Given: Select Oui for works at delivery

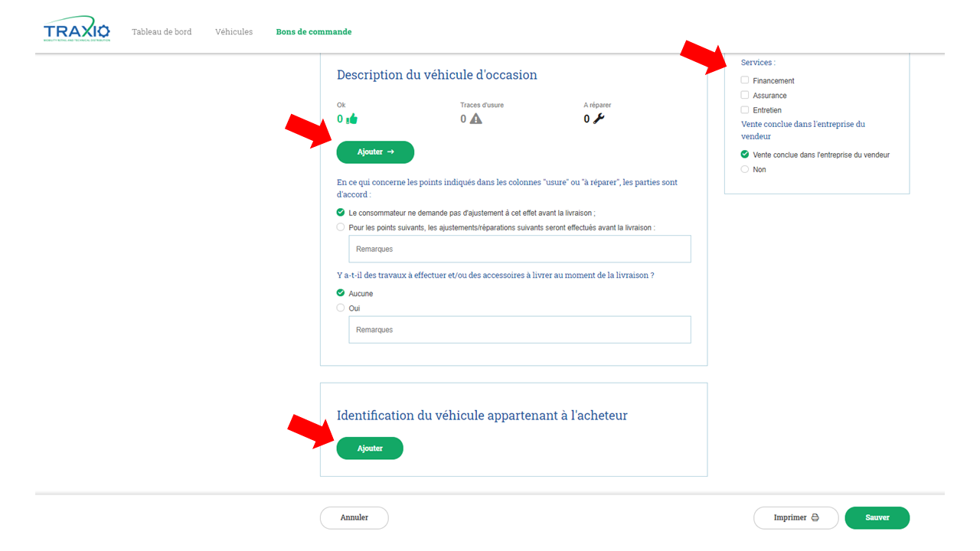Looking at the screenshot, I should [341, 308].
